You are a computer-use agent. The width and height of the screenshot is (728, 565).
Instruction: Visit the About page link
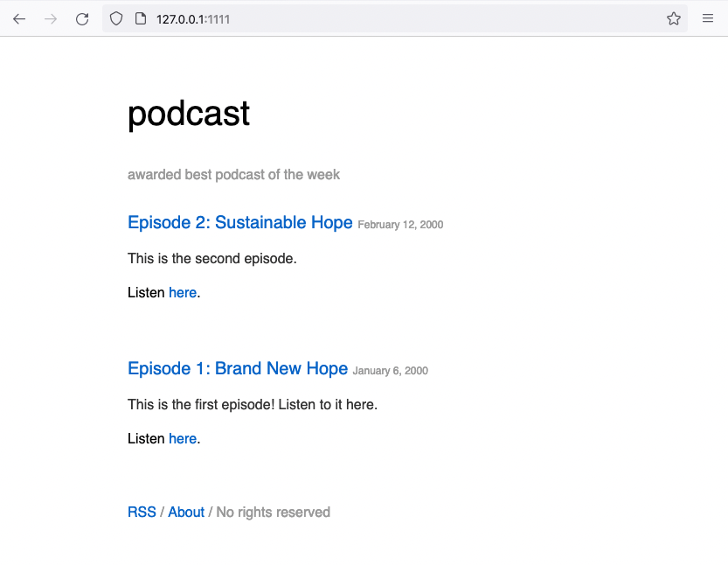tap(186, 512)
